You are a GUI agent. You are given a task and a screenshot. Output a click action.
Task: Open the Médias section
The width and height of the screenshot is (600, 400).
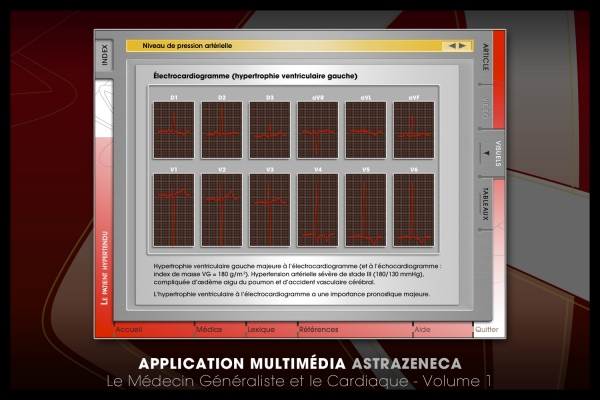click(x=209, y=328)
